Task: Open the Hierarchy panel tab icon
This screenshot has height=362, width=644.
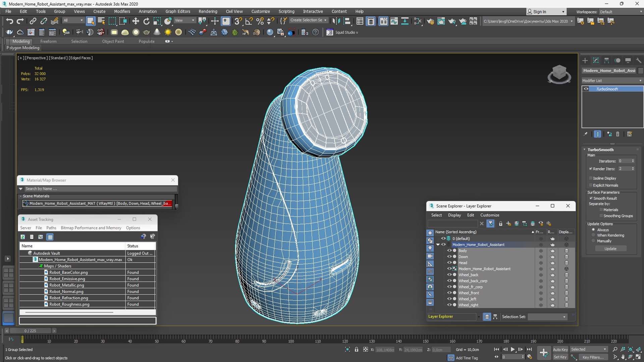Action: click(606, 61)
